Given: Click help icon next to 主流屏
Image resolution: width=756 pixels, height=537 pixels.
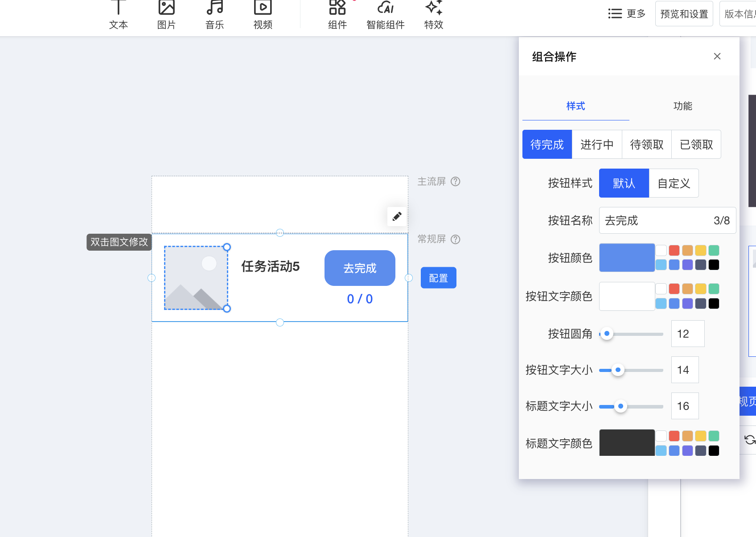Looking at the screenshot, I should pyautogui.click(x=455, y=182).
